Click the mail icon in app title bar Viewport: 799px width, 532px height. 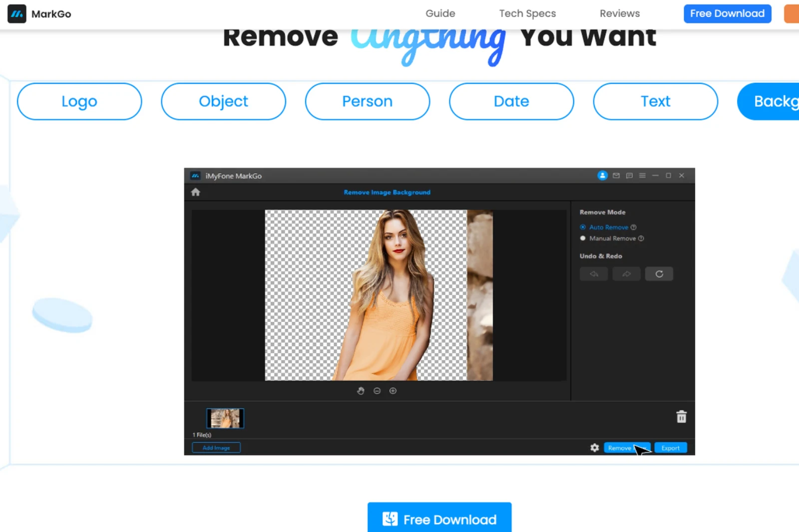[x=616, y=176]
